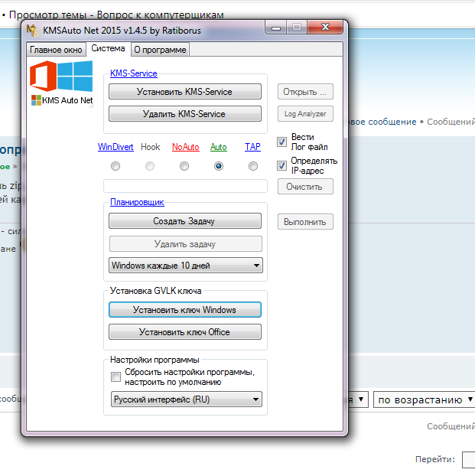Viewport: 475px width, 476px height.
Task: Open the Система tab
Action: point(108,48)
